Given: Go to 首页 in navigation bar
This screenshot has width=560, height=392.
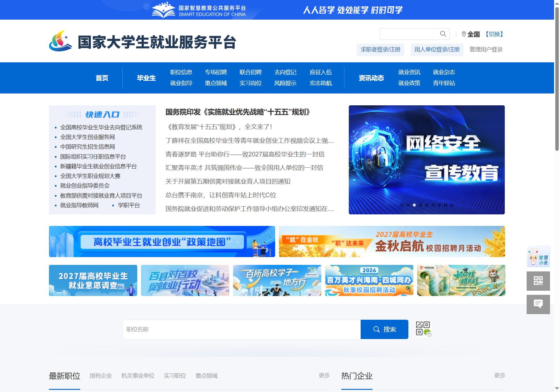Looking at the screenshot, I should 102,78.
